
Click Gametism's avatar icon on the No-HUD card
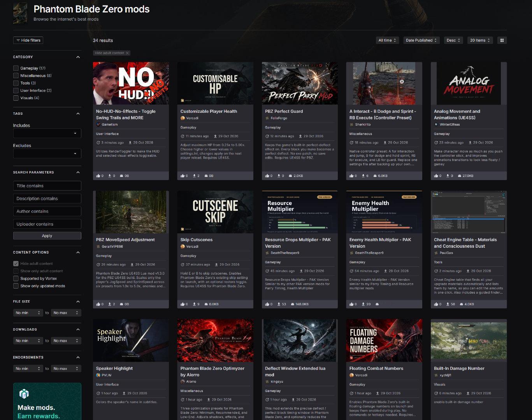[x=98, y=124]
